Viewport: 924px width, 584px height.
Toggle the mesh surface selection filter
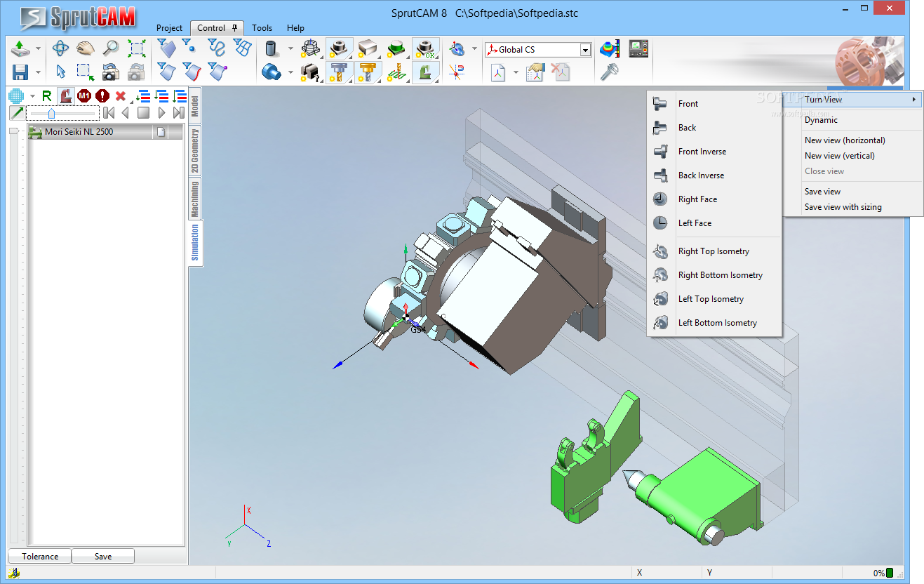(x=241, y=48)
